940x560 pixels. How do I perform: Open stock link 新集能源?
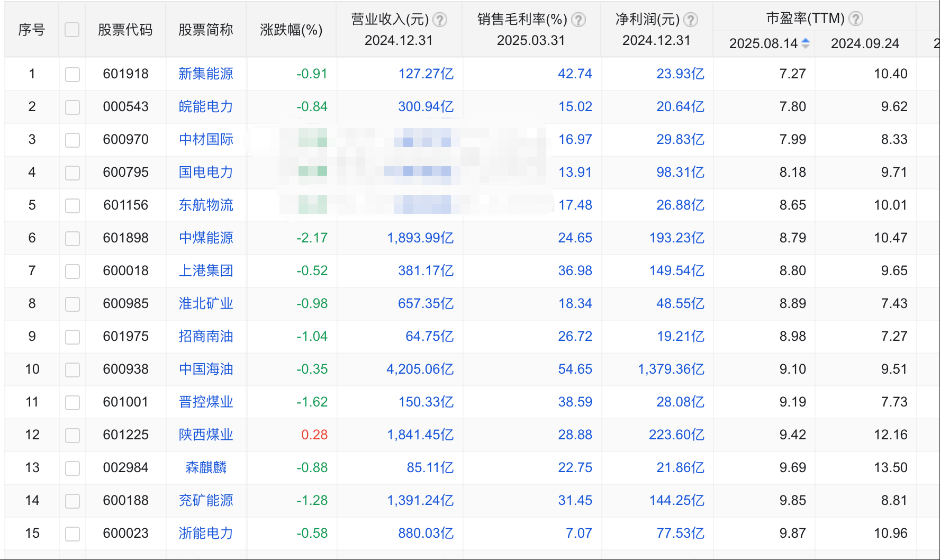[x=206, y=74]
